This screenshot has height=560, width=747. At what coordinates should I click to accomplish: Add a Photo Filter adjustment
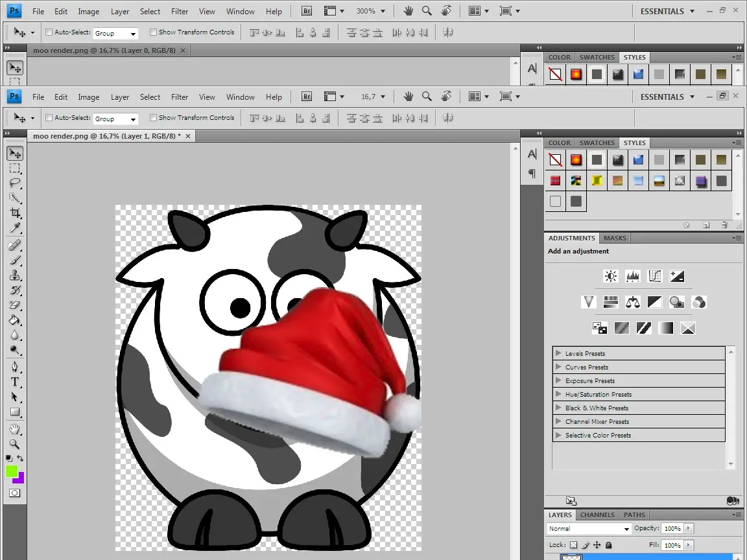[677, 302]
